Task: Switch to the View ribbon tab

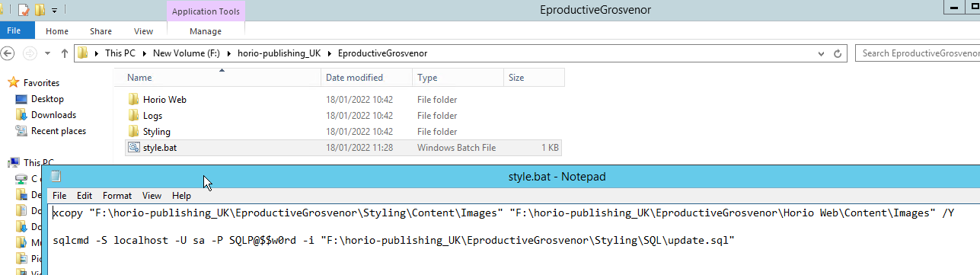Action: click(x=143, y=31)
